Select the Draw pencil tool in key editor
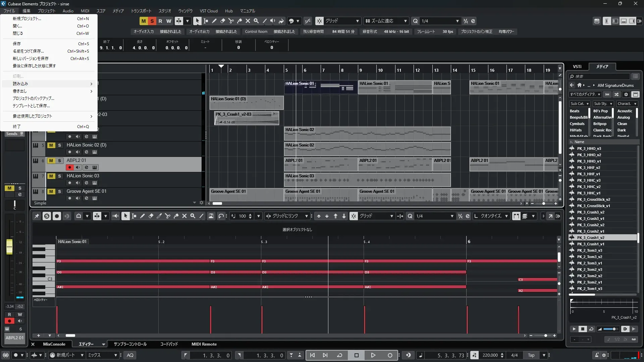This screenshot has height=362, width=644. [x=142, y=216]
